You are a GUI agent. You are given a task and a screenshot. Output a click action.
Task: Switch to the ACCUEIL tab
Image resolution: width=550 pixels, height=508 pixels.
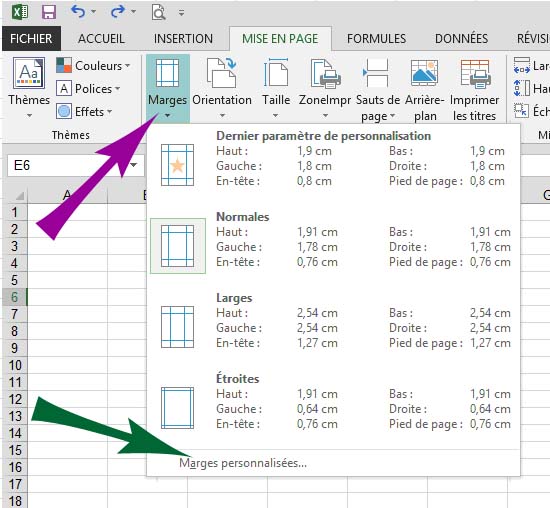click(101, 38)
